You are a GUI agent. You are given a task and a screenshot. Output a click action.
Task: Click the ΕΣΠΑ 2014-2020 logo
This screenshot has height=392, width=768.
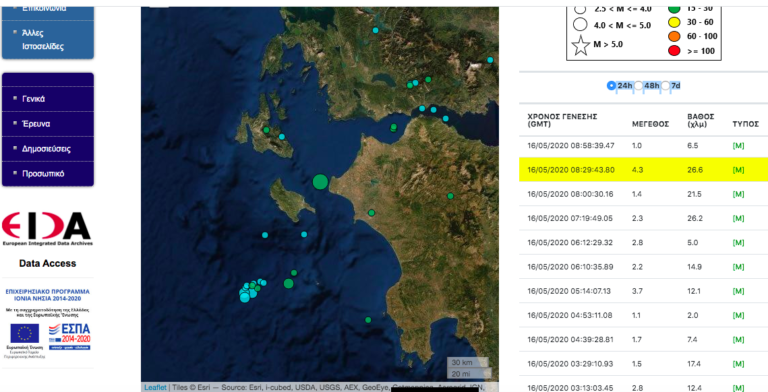coord(69,336)
